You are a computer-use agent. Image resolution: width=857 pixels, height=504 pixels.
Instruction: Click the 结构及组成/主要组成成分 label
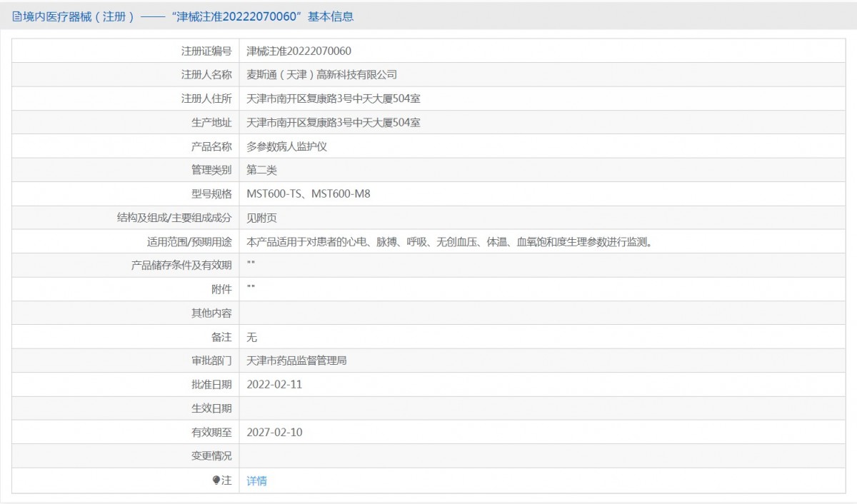click(174, 218)
